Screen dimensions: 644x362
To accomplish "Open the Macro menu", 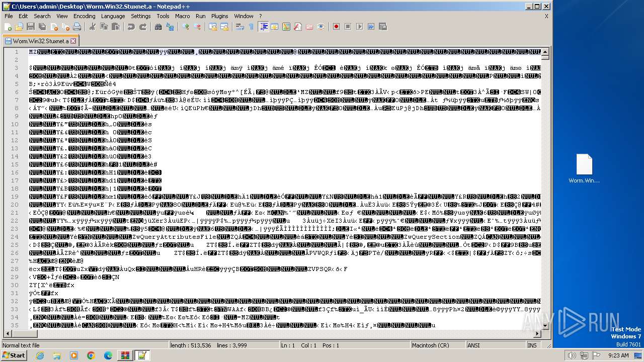I will [x=183, y=16].
